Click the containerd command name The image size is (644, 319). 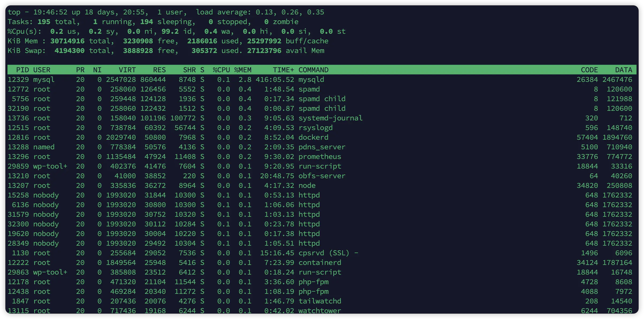pos(320,263)
